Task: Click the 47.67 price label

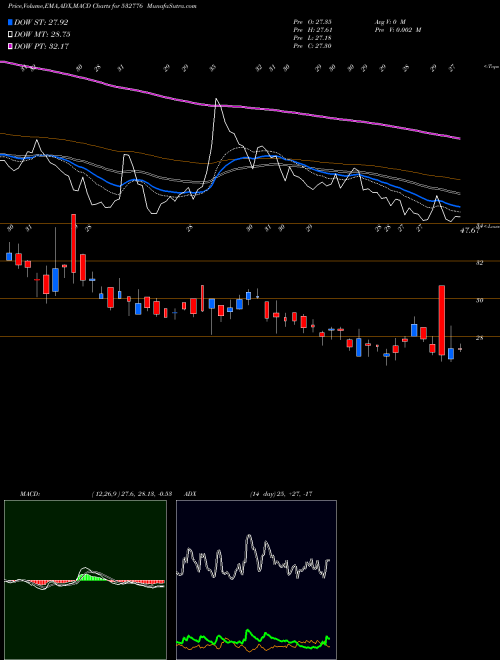Action: click(470, 231)
